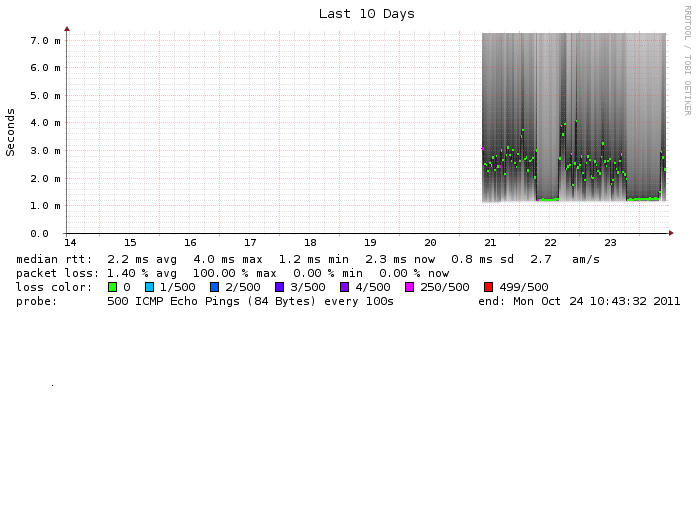
Task: Click the day 23 x-axis label
Action: click(x=610, y=243)
